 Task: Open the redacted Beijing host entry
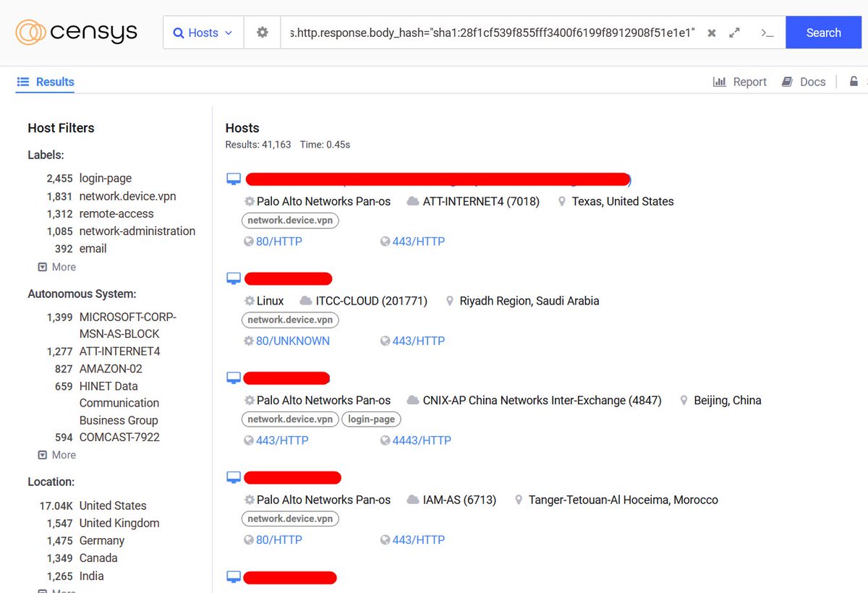coord(286,378)
